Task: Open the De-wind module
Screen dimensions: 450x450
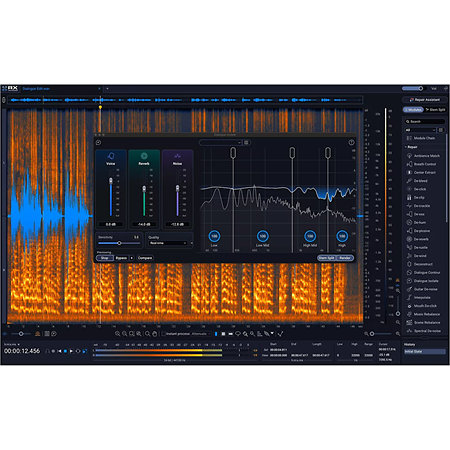Action: coord(417,256)
